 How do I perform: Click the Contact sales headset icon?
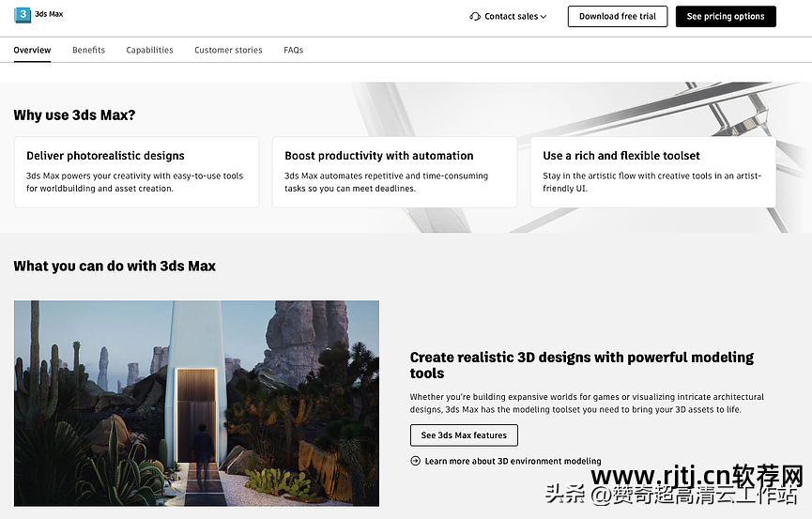coord(475,17)
